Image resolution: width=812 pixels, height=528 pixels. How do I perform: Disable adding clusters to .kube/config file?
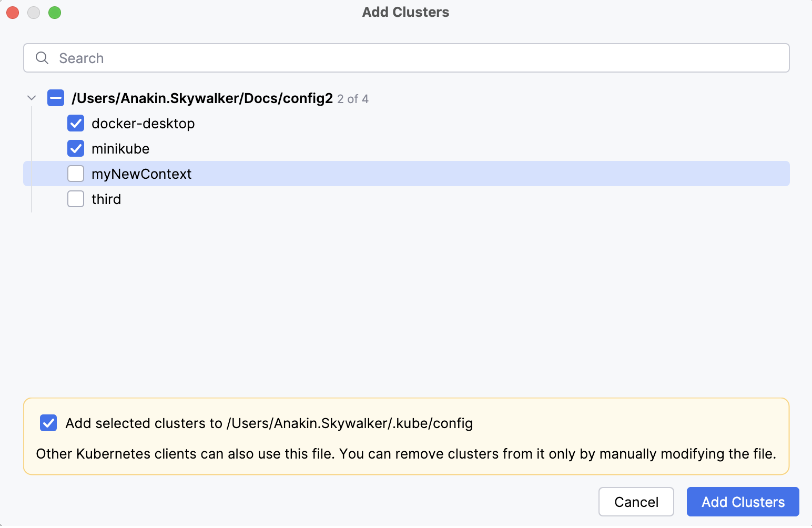48,423
